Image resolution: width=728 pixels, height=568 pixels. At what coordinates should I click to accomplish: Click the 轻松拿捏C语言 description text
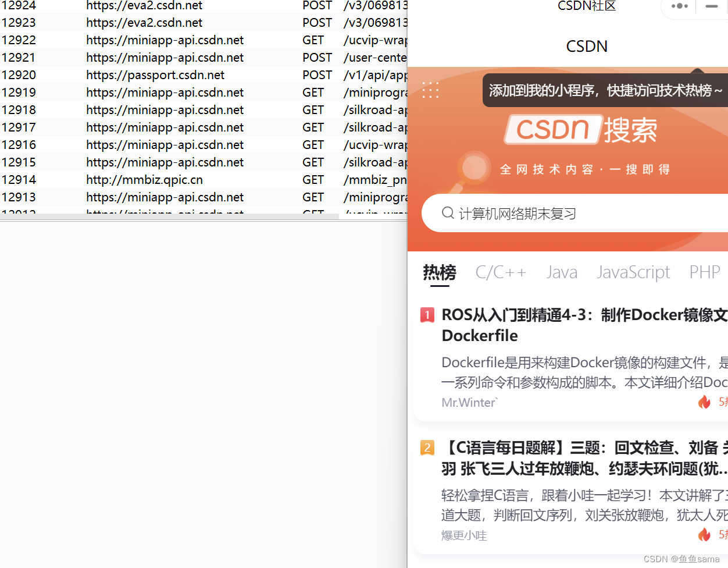584,505
